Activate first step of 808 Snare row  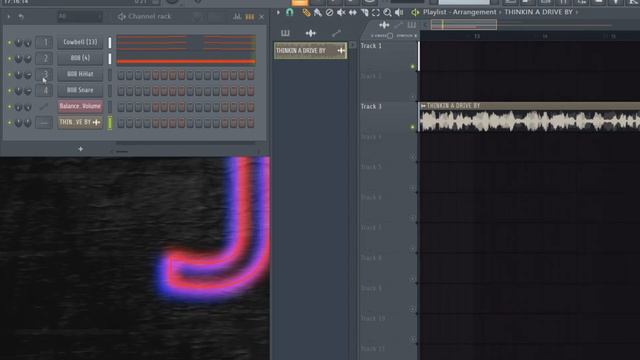coord(121,91)
